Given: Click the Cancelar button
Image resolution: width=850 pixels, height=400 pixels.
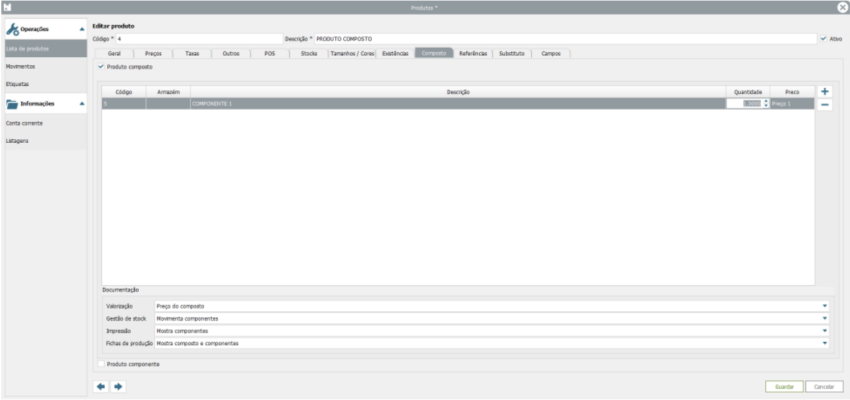Looking at the screenshot, I should (823, 385).
